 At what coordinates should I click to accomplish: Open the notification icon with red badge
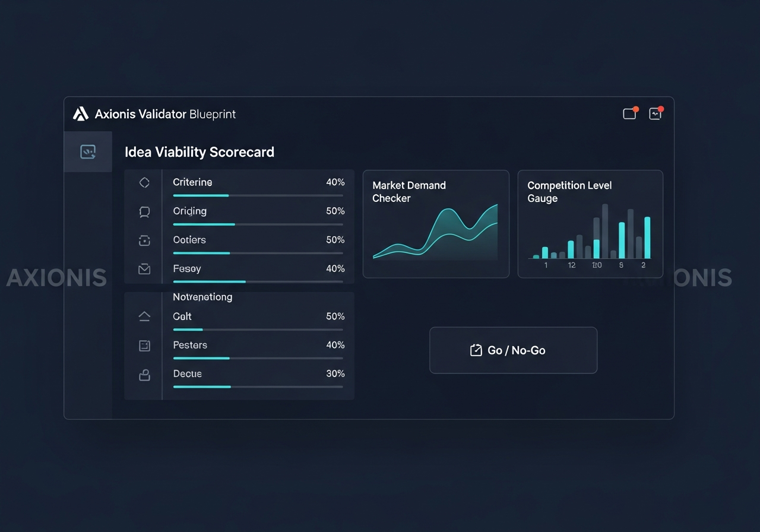(x=630, y=113)
